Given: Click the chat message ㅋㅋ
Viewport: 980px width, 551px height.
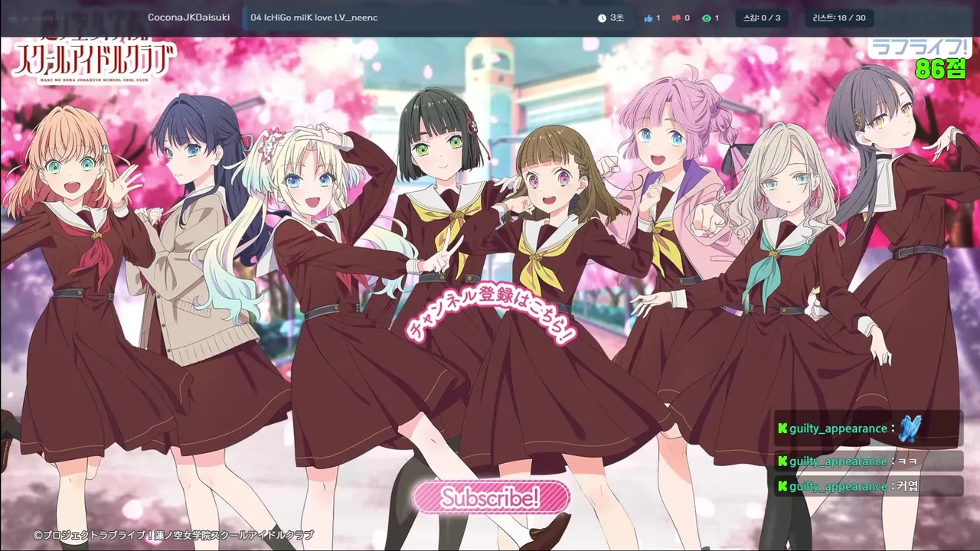Looking at the screenshot, I should click(906, 461).
